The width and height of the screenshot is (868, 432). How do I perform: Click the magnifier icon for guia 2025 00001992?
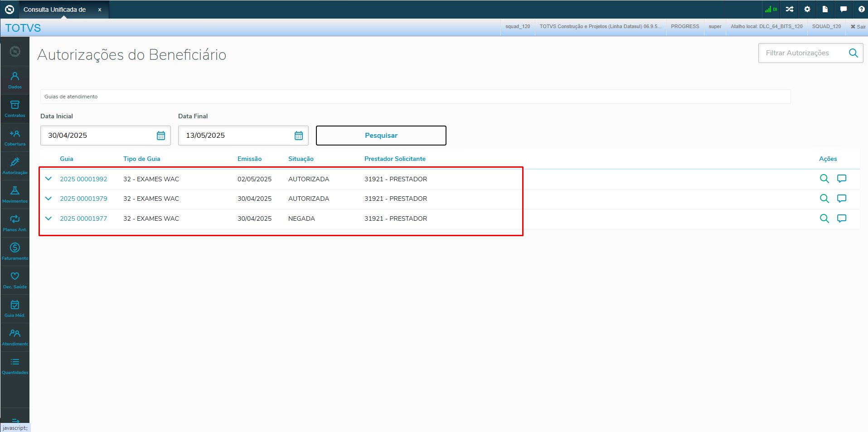[x=824, y=179]
